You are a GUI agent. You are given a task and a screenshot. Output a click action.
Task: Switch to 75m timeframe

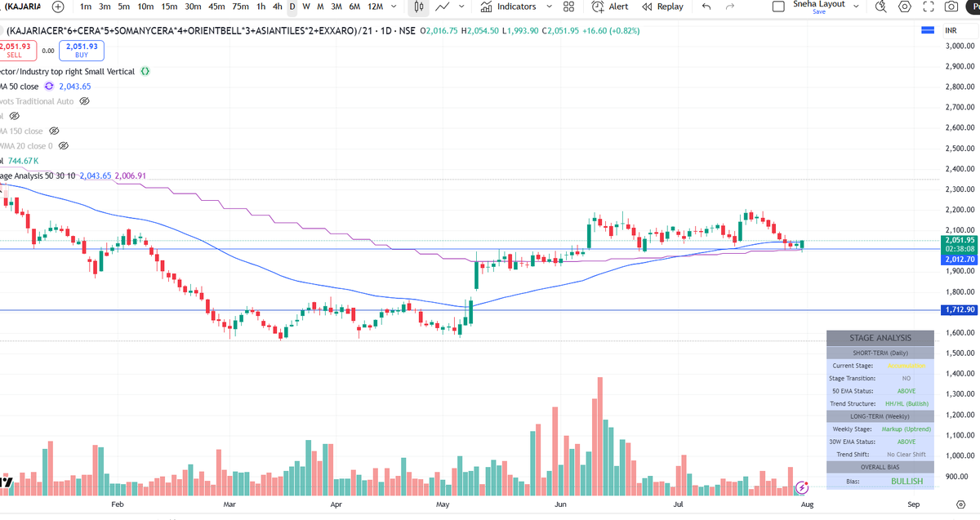[240, 7]
